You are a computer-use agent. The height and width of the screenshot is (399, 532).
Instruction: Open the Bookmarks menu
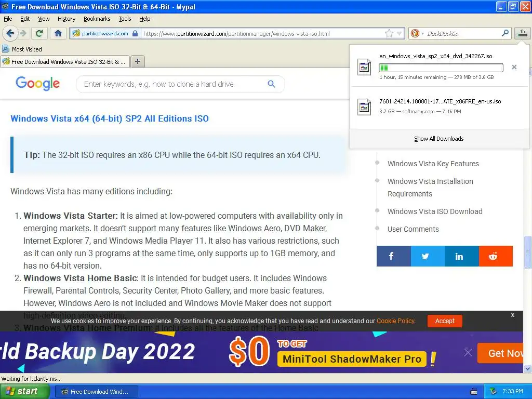(97, 19)
